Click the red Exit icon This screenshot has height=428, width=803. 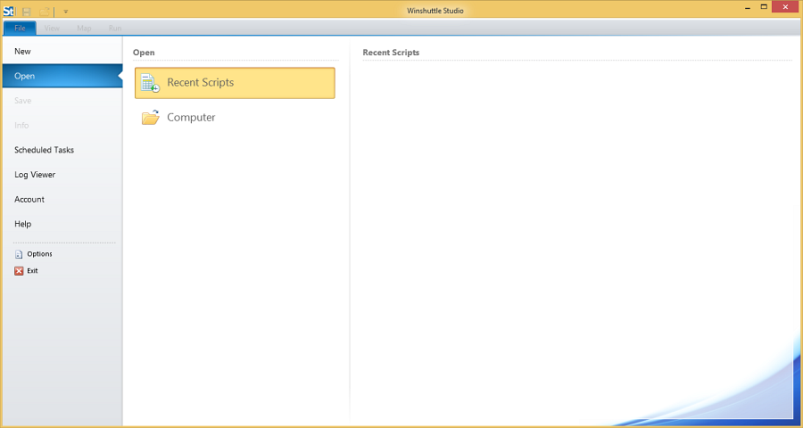coord(19,271)
